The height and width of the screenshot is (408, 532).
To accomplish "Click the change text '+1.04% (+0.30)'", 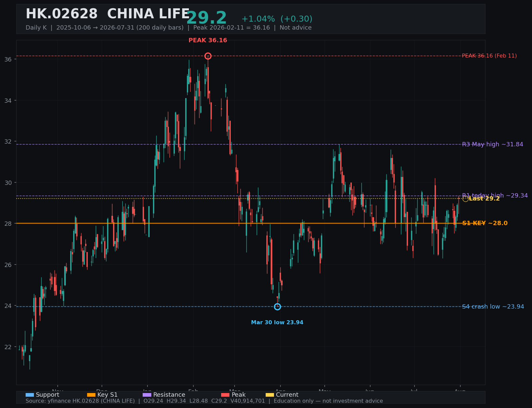I will pos(277,19).
